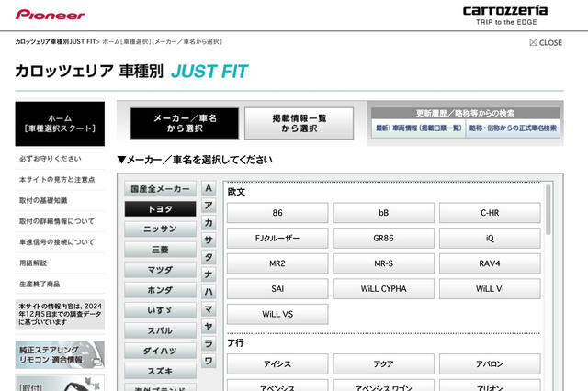Select car model WiLL VS
The height and width of the screenshot is (391, 588).
[x=277, y=314]
